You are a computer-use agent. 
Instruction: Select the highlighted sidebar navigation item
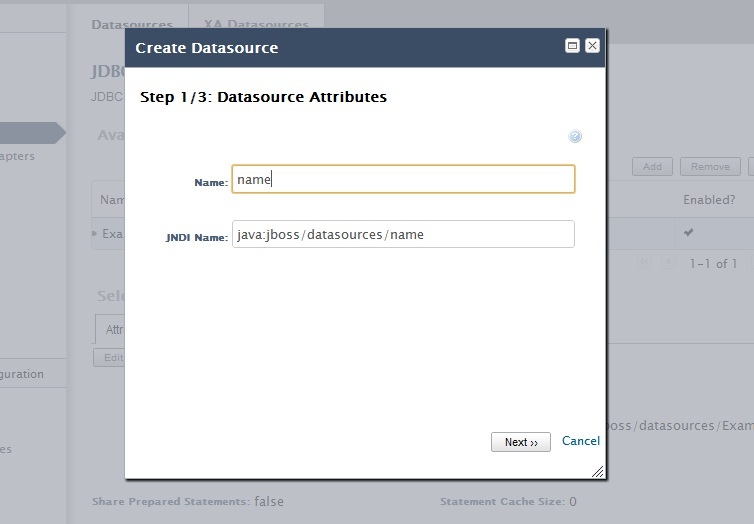tap(33, 133)
